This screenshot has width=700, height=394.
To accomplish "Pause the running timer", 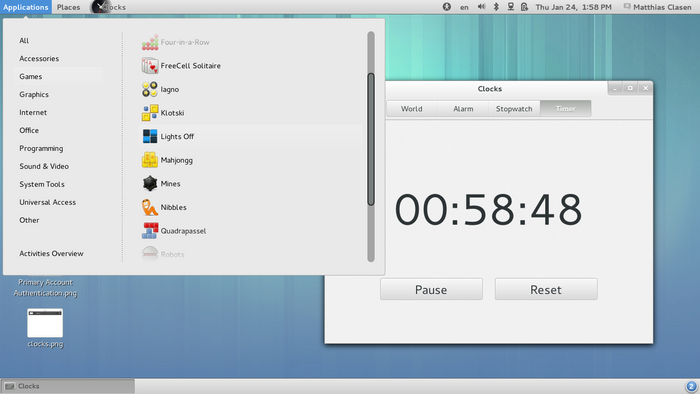I will coord(431,289).
